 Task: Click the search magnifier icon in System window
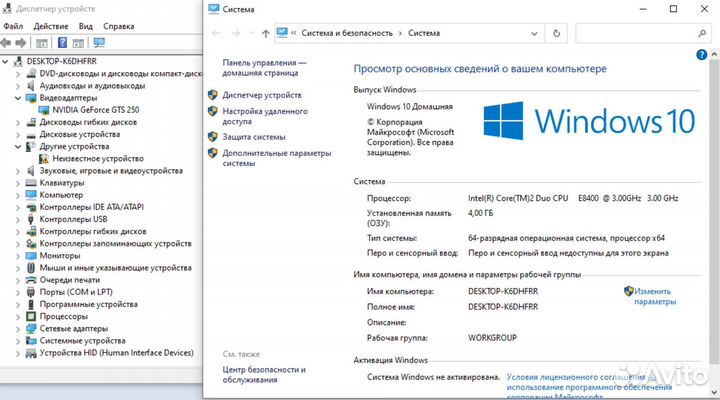(702, 33)
